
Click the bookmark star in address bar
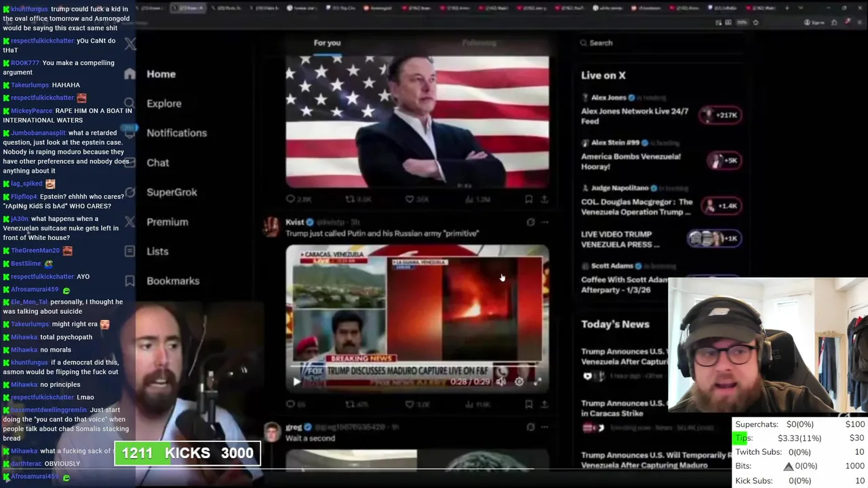pos(755,22)
